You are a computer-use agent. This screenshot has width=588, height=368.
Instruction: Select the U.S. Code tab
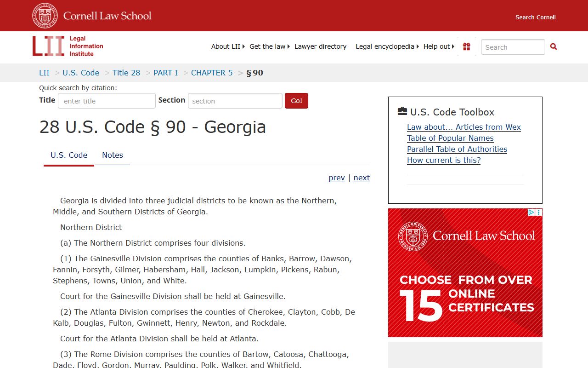(x=69, y=155)
